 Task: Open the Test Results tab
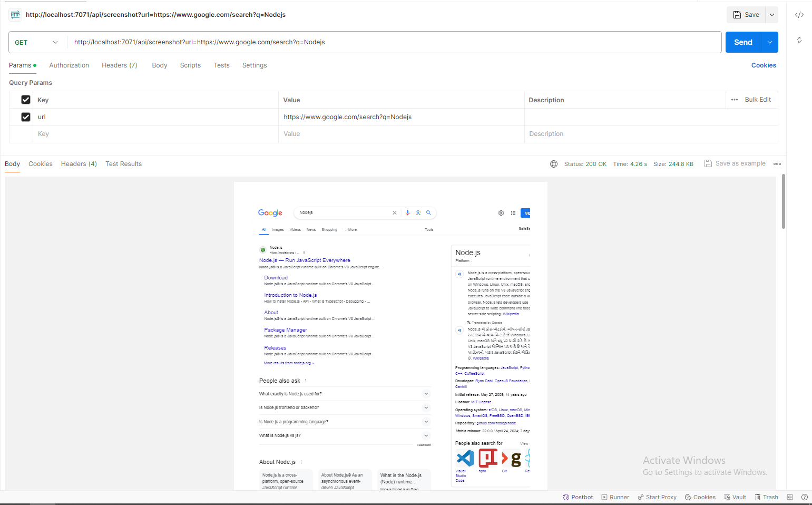[x=123, y=163]
